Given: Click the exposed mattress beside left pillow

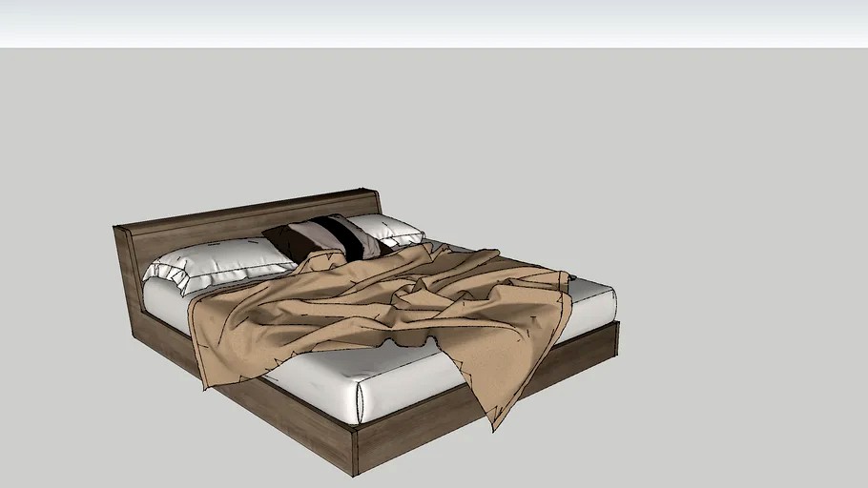Looking at the screenshot, I should click(176, 303).
